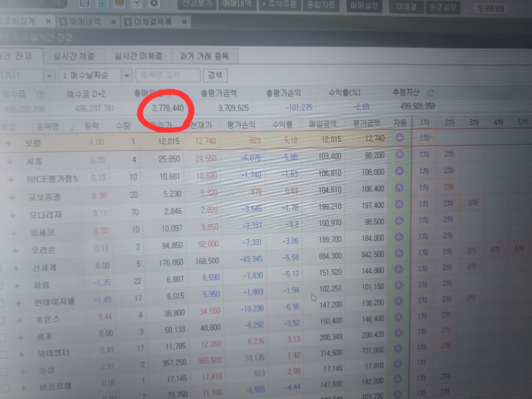
Task: Click the help question mark beside 예수금
Action: click(42, 95)
